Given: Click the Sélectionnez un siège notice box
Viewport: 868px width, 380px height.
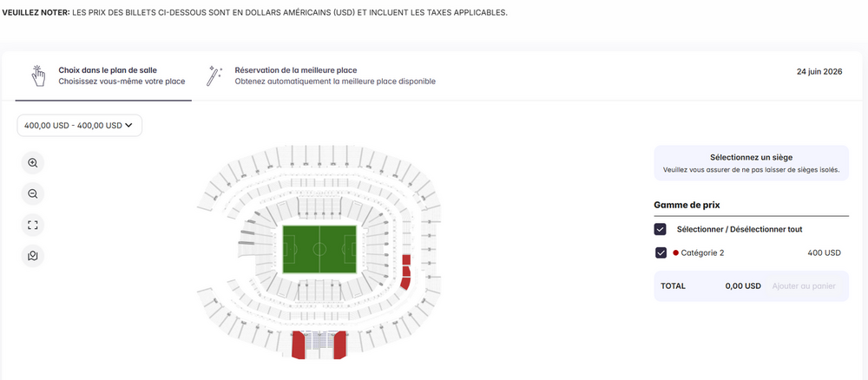Looking at the screenshot, I should coord(751,163).
